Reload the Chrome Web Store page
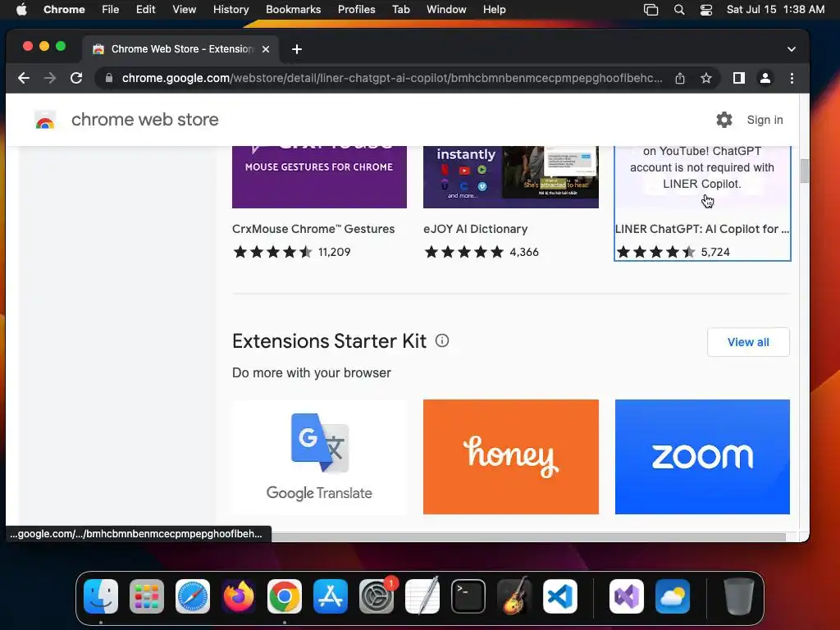Viewport: 840px width, 630px height. click(x=76, y=78)
